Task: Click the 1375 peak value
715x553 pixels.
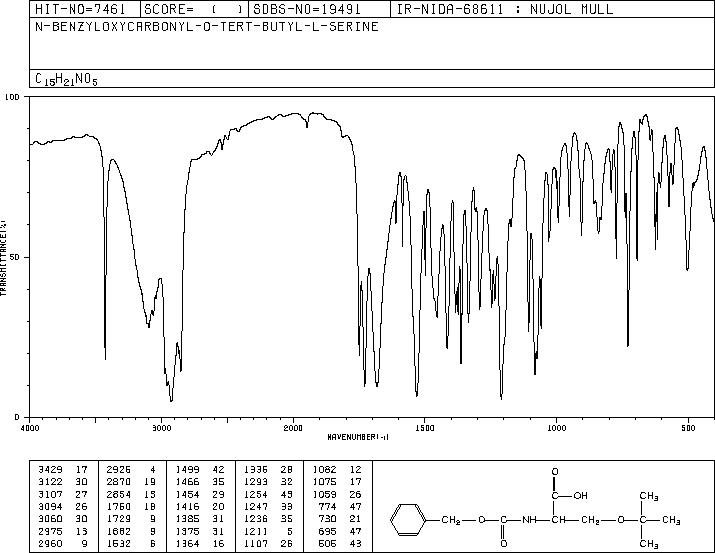Action: [187, 531]
